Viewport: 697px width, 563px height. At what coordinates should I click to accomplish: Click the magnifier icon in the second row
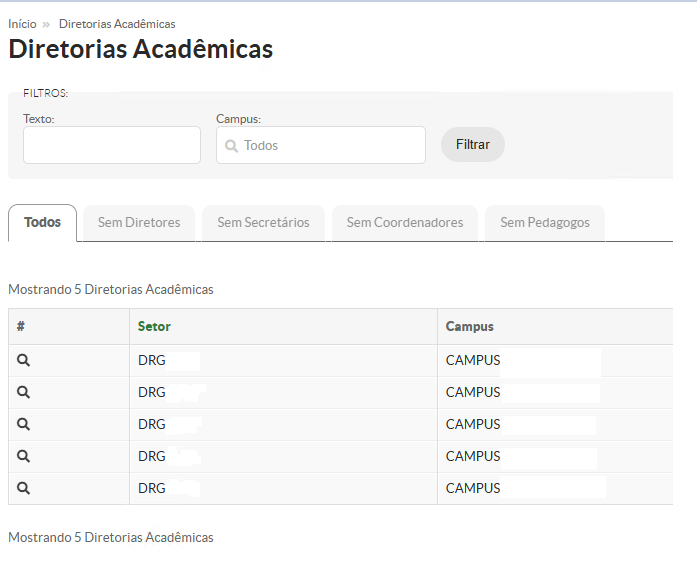24,392
